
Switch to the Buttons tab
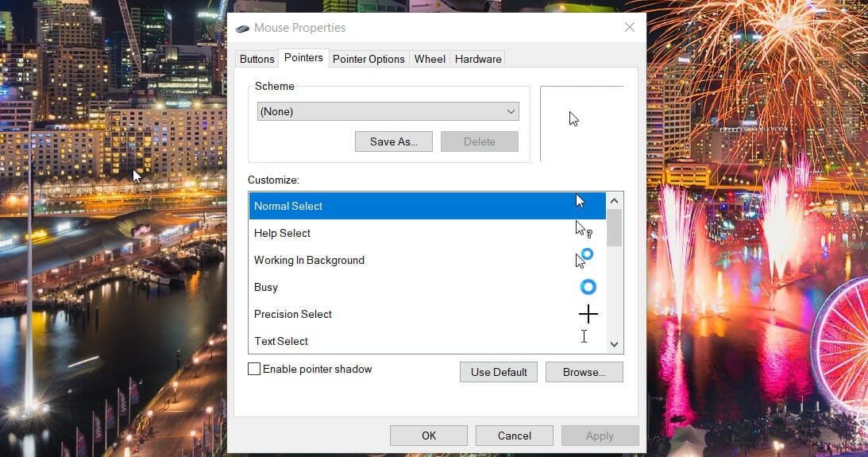[257, 60]
